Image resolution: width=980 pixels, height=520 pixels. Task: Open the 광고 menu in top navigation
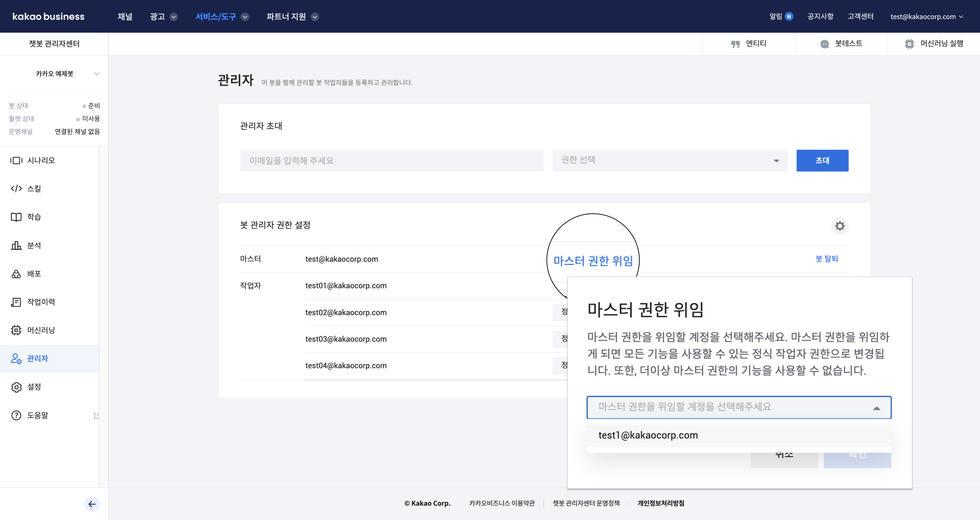click(163, 17)
